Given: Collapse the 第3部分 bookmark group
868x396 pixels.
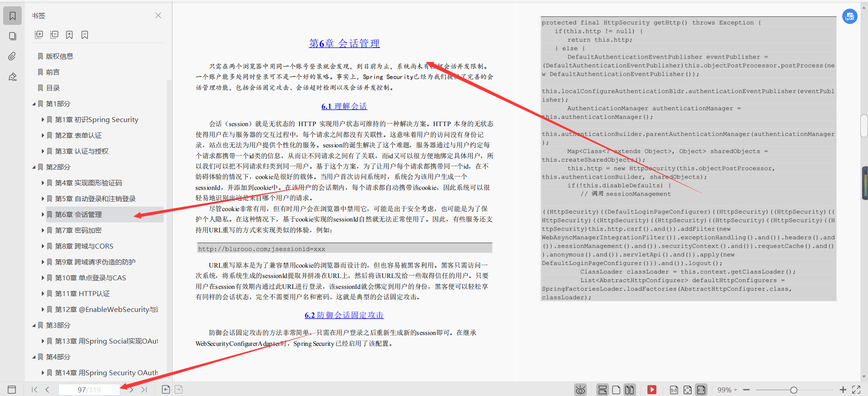Looking at the screenshot, I should [x=34, y=325].
